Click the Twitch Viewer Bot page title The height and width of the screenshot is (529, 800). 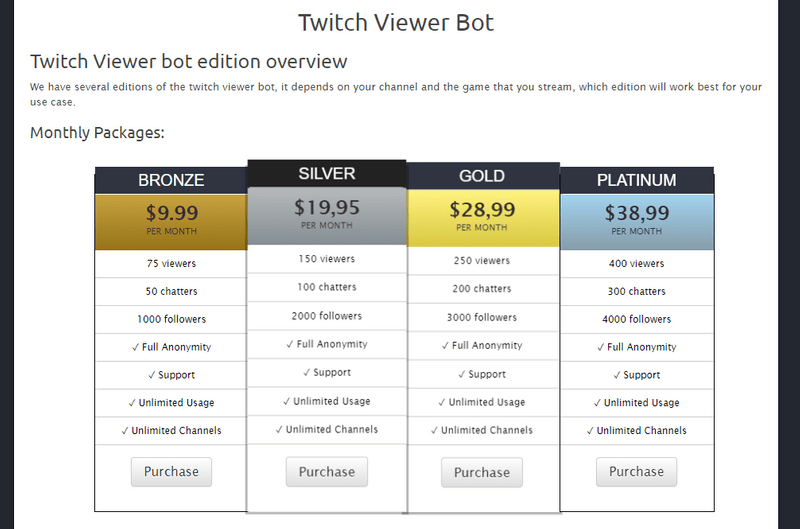click(x=396, y=22)
